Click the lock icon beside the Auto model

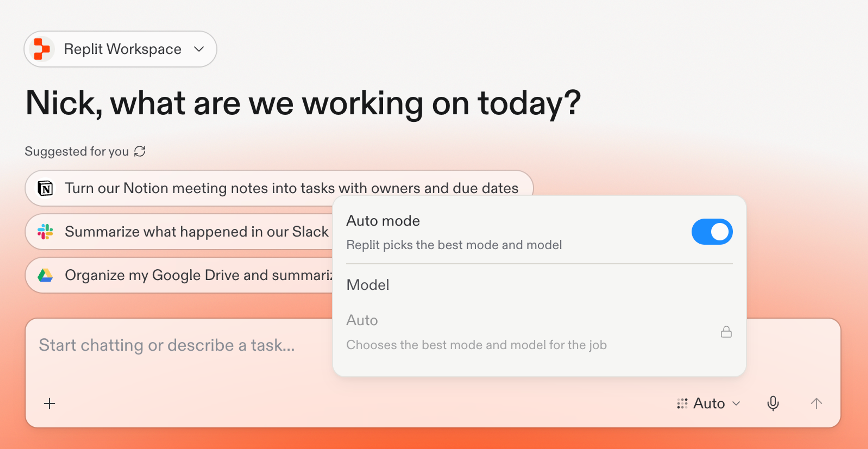726,332
